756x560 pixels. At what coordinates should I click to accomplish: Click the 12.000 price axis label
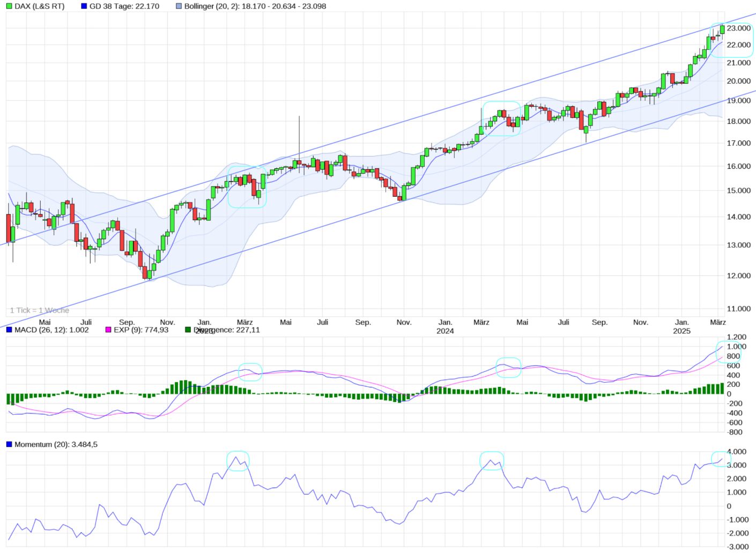(739, 275)
